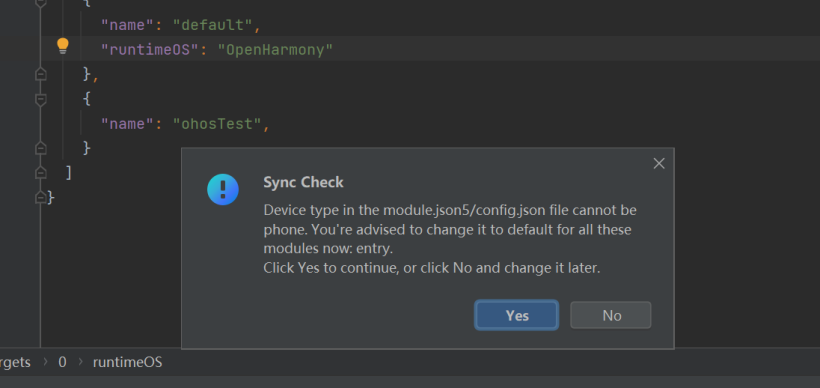This screenshot has width=820, height=388.
Task: Click fold marker closing ohosTest block
Action: 41,149
